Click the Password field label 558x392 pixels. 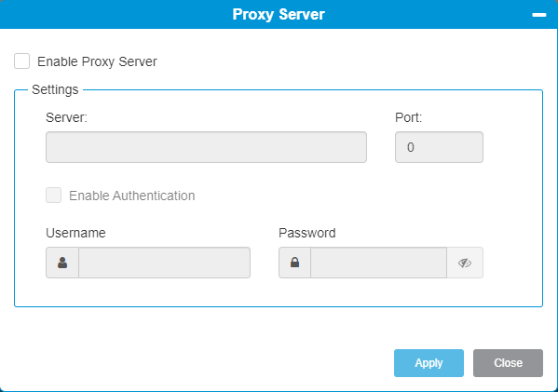coord(307,233)
